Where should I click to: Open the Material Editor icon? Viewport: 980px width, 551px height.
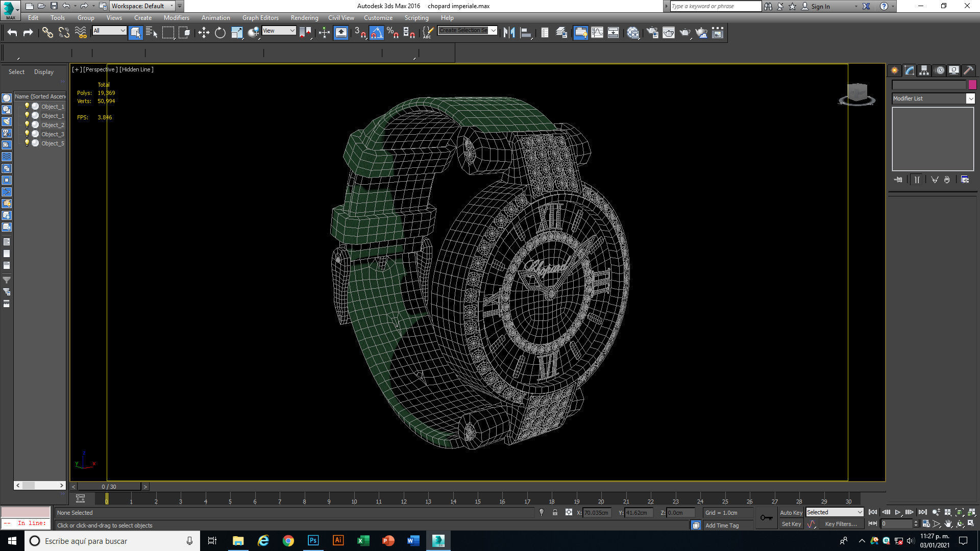point(633,33)
